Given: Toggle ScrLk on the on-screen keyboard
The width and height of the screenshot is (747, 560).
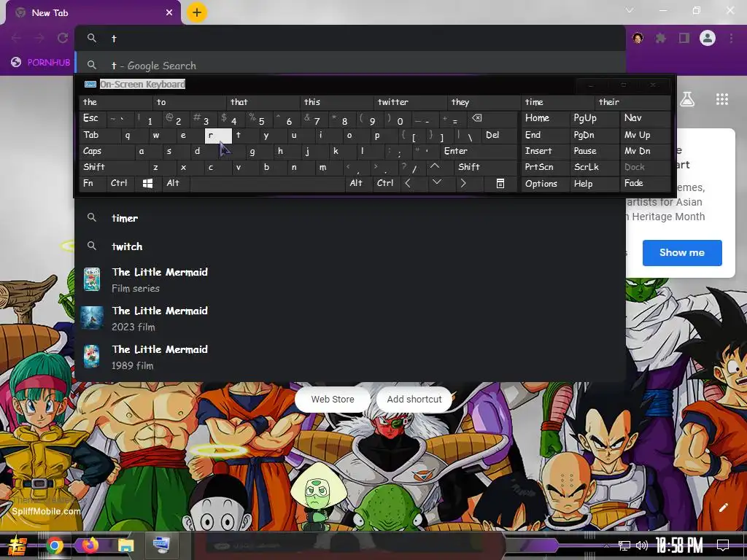Looking at the screenshot, I should pos(594,167).
